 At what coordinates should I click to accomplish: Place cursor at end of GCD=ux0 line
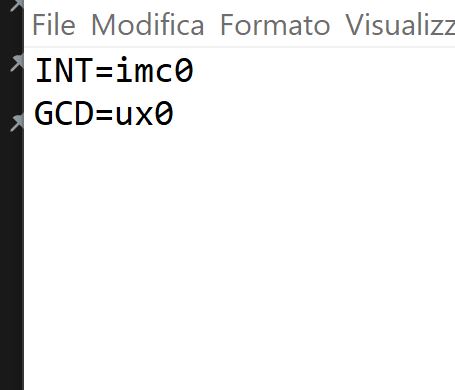(x=174, y=114)
